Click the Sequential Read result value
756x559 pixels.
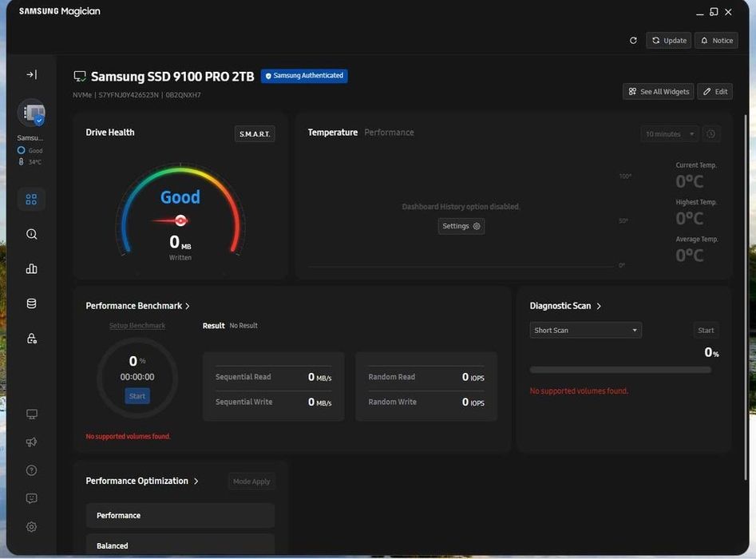(x=319, y=377)
